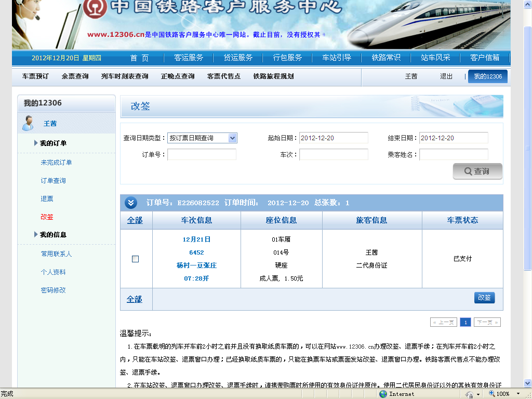The width and height of the screenshot is (532, 399).
Task: Focus the 车次 input field
Action: tap(334, 155)
